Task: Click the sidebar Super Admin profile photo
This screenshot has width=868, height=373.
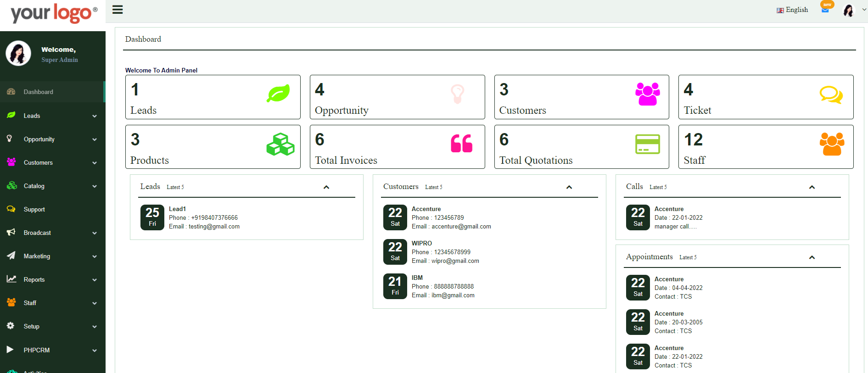Action: point(18,53)
